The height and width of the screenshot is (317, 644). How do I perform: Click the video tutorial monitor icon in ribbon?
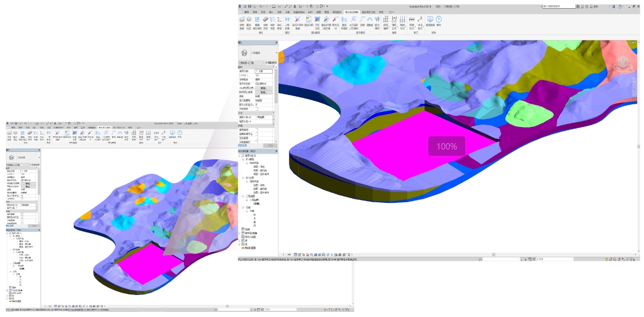430,20
